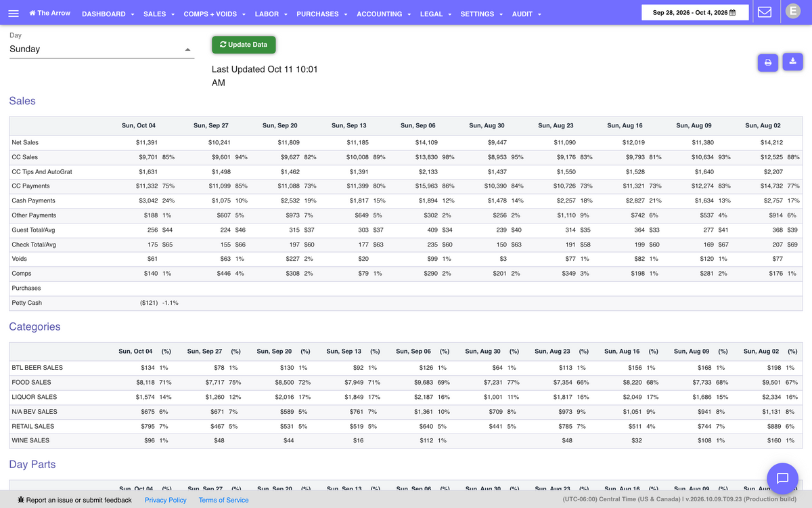Image resolution: width=812 pixels, height=508 pixels.
Task: Click the Net Sales row label
Action: click(x=25, y=142)
